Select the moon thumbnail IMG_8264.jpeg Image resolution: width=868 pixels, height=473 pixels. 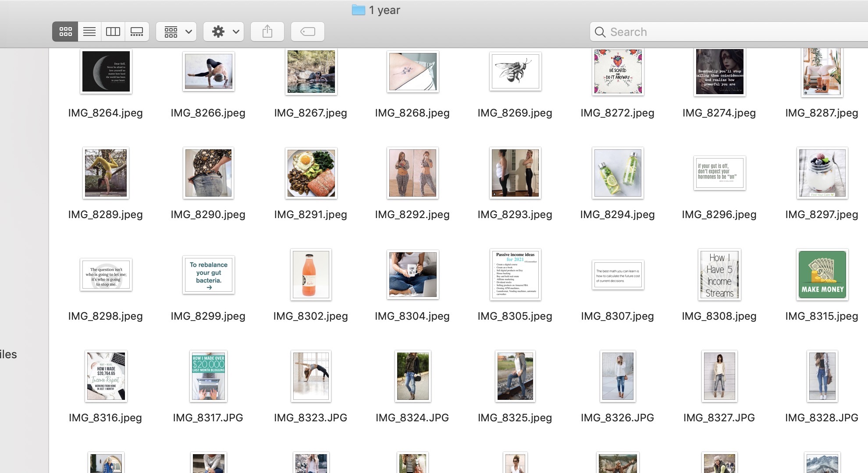click(106, 71)
